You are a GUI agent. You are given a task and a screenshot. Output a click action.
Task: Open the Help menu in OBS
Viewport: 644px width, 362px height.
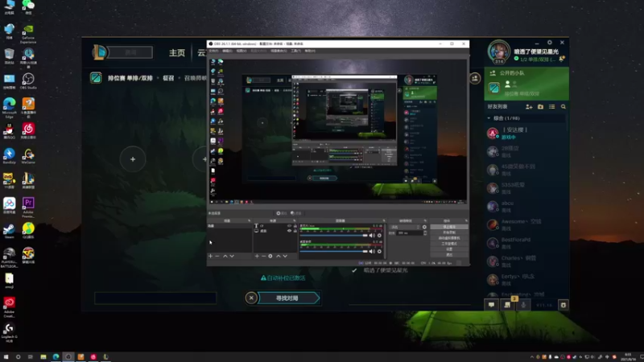point(310,51)
